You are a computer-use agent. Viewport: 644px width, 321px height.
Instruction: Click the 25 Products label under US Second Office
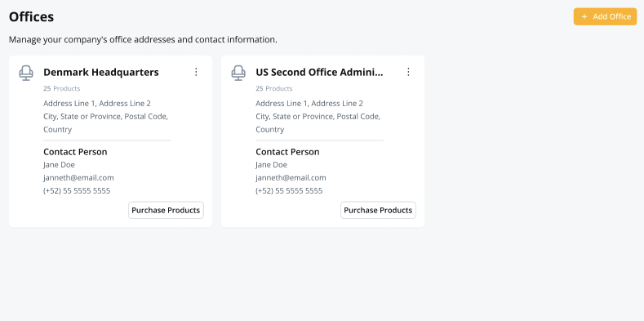pos(274,88)
